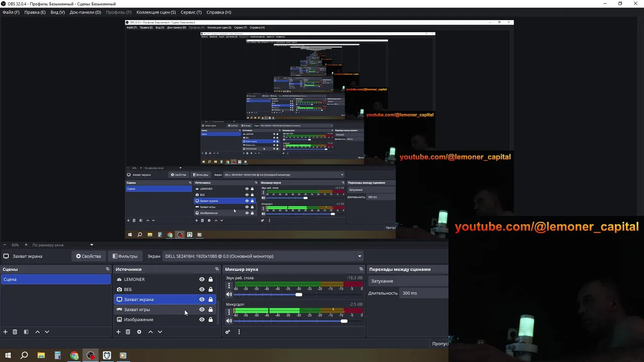This screenshot has height=362, width=644.
Task: Switch to Chrome from the taskbar
Action: 74,355
